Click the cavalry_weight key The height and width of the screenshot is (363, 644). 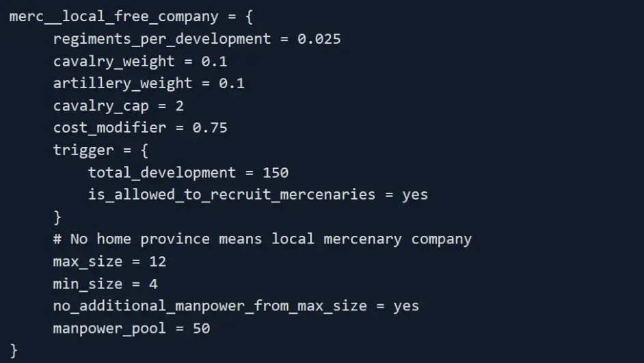(x=114, y=62)
